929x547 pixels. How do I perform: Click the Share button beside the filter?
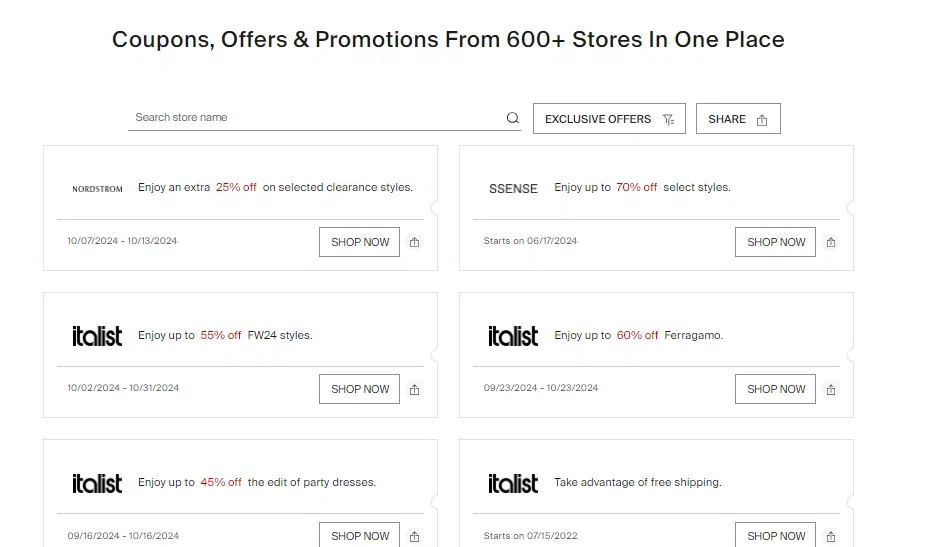click(x=738, y=119)
